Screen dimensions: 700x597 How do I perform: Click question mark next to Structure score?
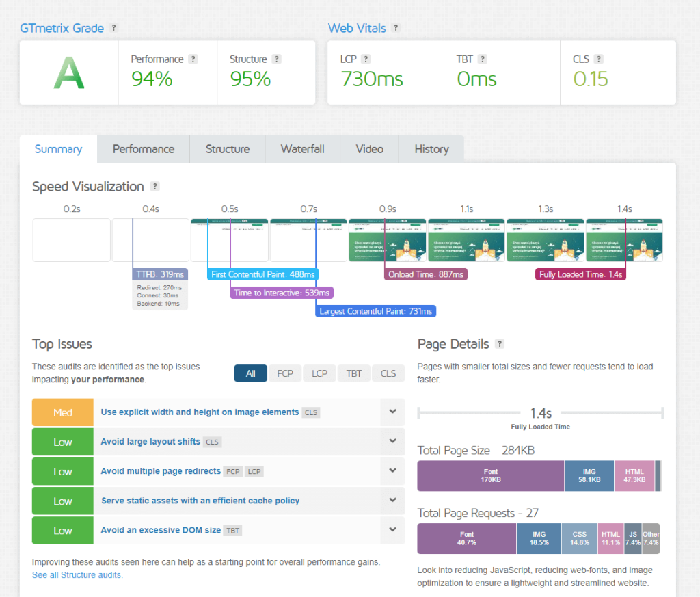[x=276, y=59]
